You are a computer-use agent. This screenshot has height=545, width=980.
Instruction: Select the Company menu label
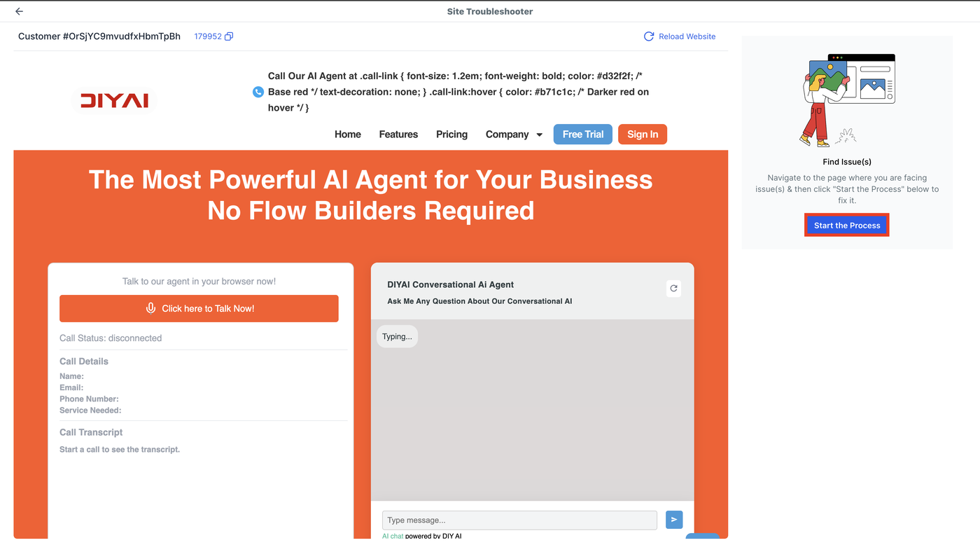[x=507, y=134]
